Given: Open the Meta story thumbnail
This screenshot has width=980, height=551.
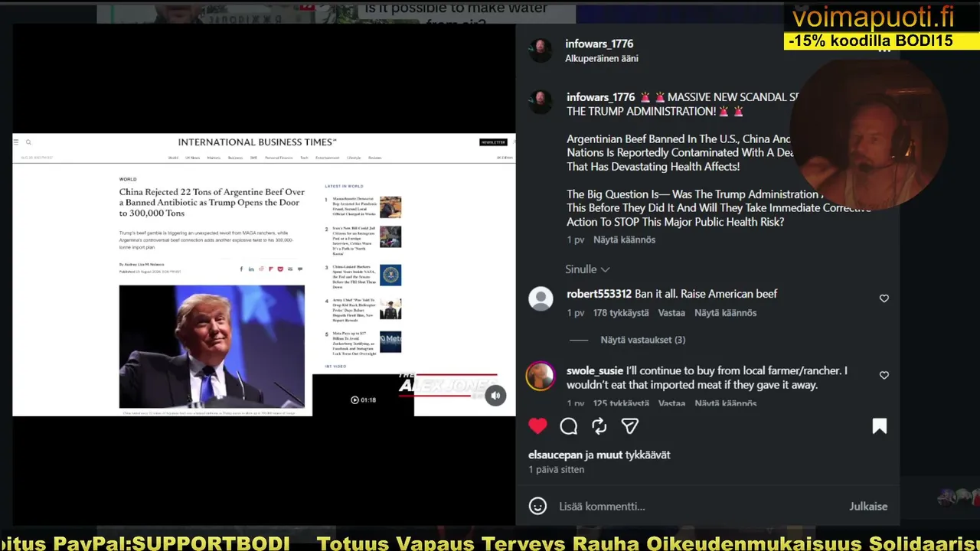Looking at the screenshot, I should click(x=390, y=342).
